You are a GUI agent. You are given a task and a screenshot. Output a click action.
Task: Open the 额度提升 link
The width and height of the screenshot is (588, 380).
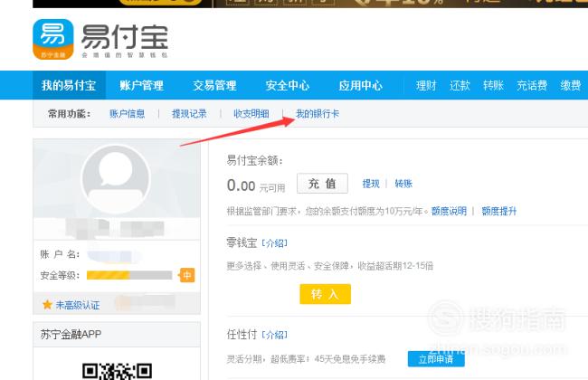tap(499, 211)
